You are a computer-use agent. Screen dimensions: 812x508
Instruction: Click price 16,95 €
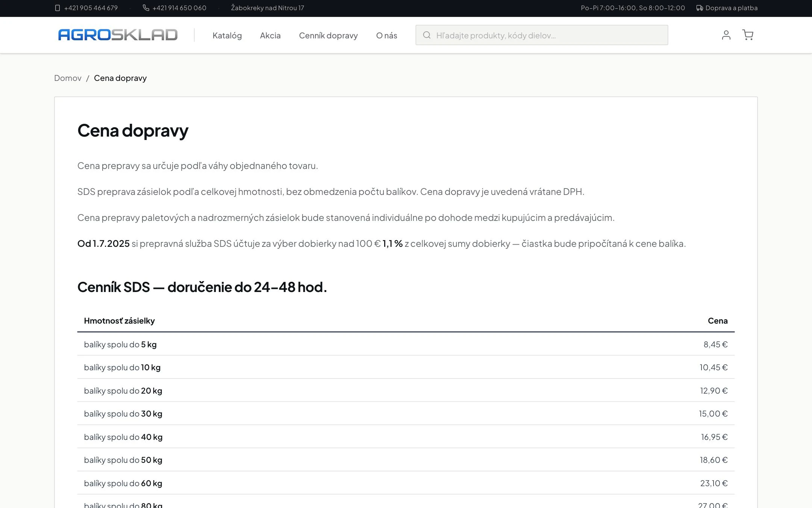(714, 437)
